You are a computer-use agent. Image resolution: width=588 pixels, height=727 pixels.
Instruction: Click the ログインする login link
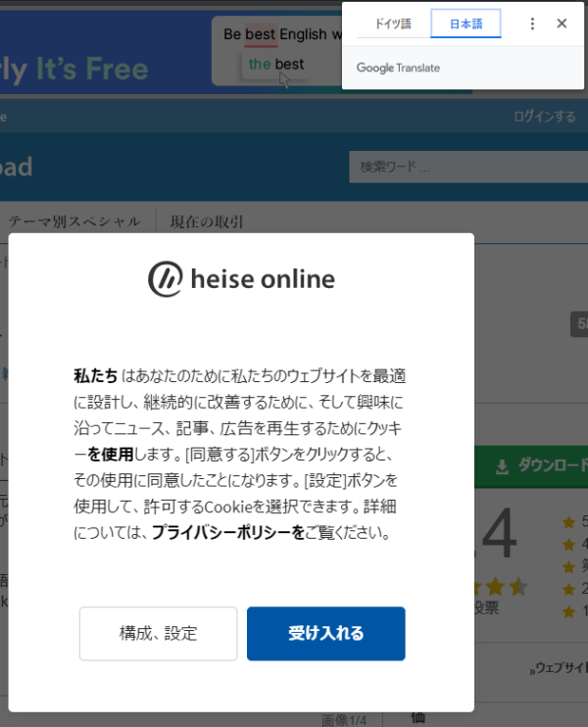[x=544, y=117]
